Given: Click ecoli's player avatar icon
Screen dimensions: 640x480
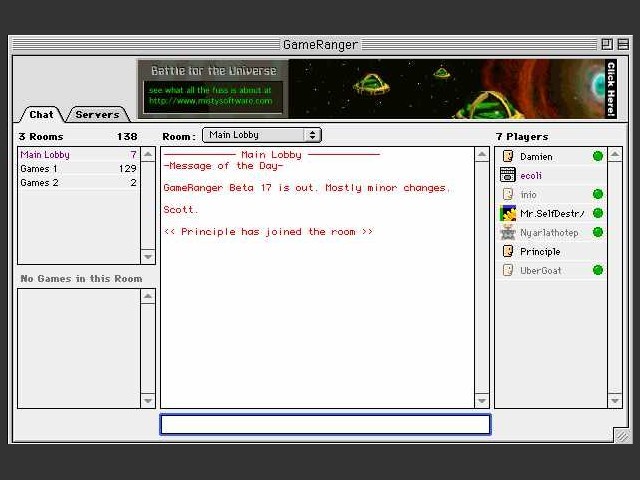Looking at the screenshot, I should (x=508, y=175).
